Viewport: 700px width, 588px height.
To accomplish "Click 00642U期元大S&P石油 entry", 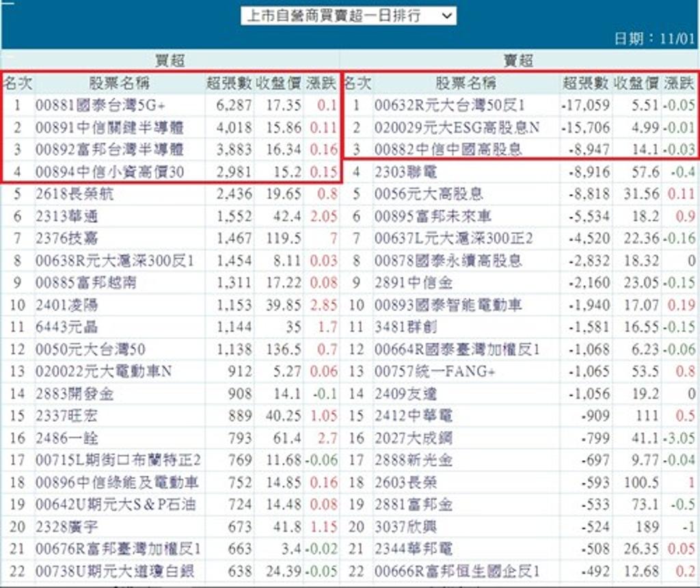I will click(x=115, y=505).
